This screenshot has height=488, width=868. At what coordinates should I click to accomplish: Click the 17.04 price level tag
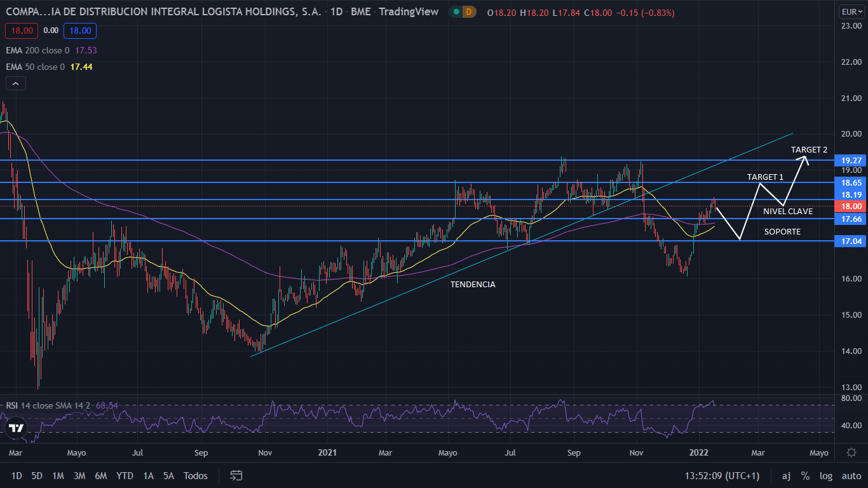tap(850, 241)
